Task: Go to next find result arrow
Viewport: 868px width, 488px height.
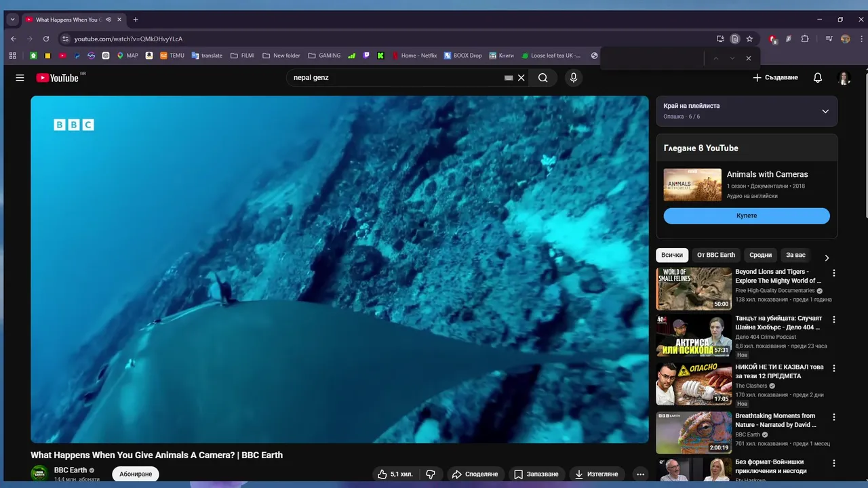Action: click(732, 58)
